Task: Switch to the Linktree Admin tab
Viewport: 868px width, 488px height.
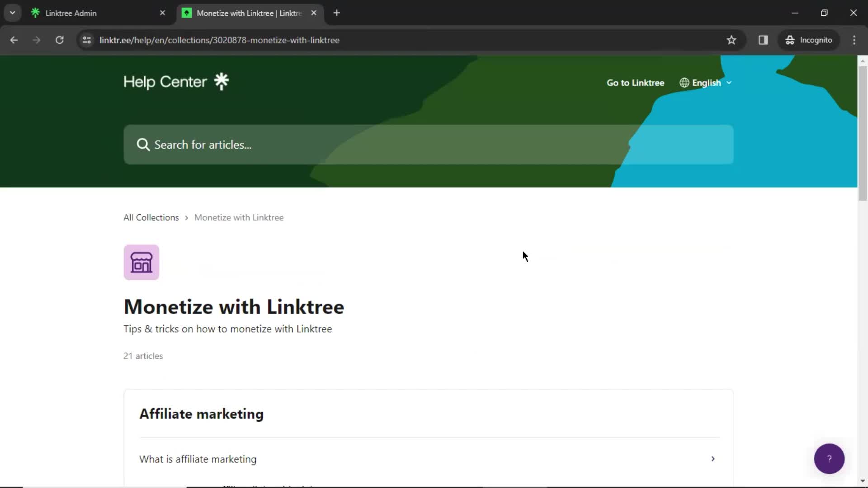Action: 97,13
